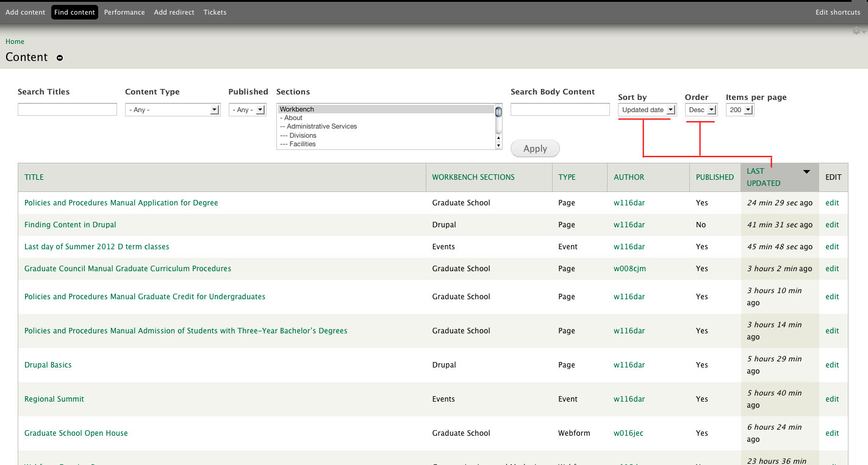Viewport: 868px width, 465px height.
Task: Open the Order dropdown set to Desc
Action: pyautogui.click(x=701, y=110)
